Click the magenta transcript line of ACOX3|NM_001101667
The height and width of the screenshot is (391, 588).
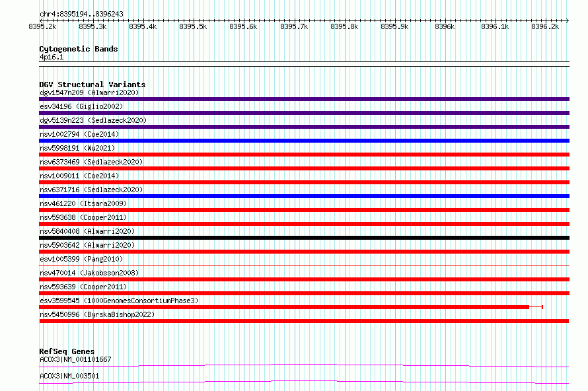tap(304, 365)
